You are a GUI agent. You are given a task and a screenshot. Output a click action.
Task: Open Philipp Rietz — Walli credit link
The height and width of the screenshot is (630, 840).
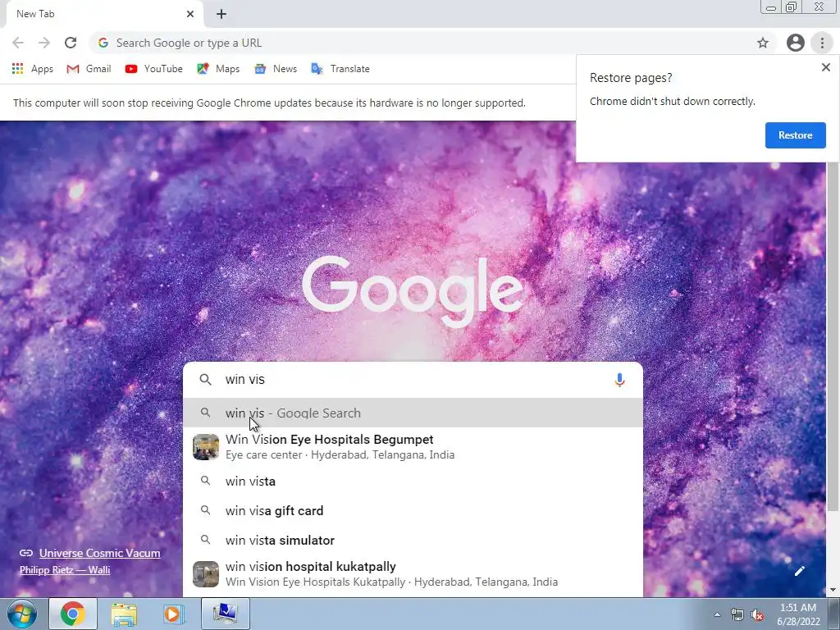pyautogui.click(x=65, y=570)
